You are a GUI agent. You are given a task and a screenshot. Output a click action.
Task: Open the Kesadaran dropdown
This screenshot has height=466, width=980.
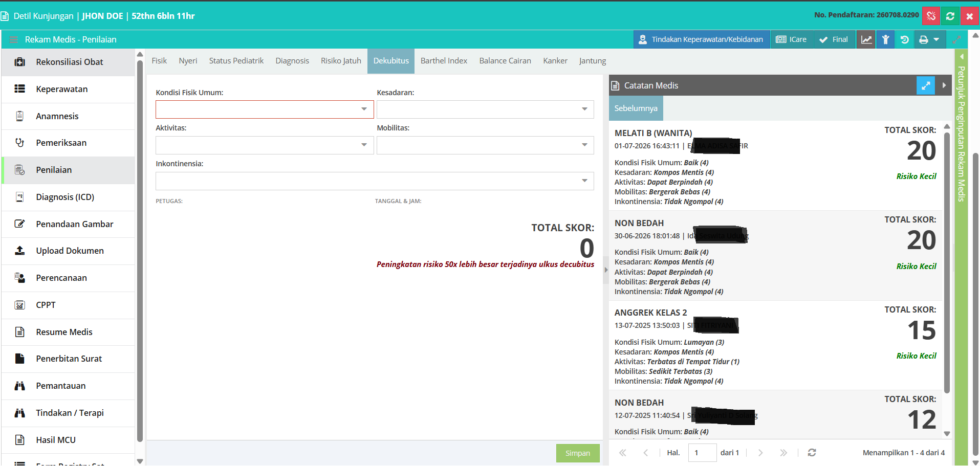click(x=485, y=109)
